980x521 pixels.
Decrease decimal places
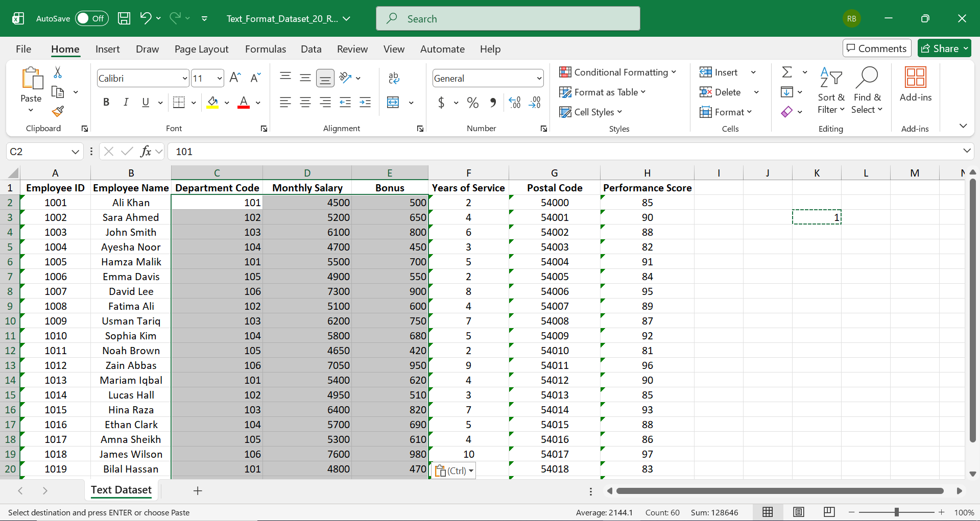click(x=535, y=103)
